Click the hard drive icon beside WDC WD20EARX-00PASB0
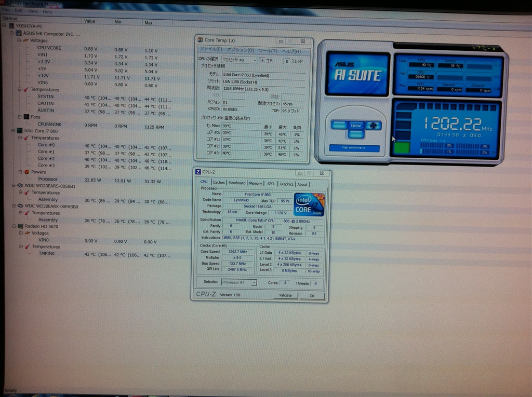This screenshot has width=532, height=397. [20, 206]
